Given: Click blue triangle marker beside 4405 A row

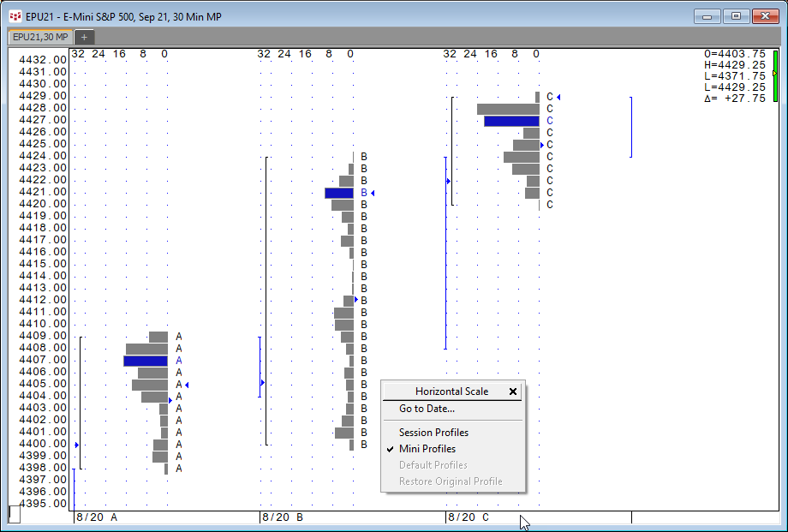Looking at the screenshot, I should [x=187, y=385].
